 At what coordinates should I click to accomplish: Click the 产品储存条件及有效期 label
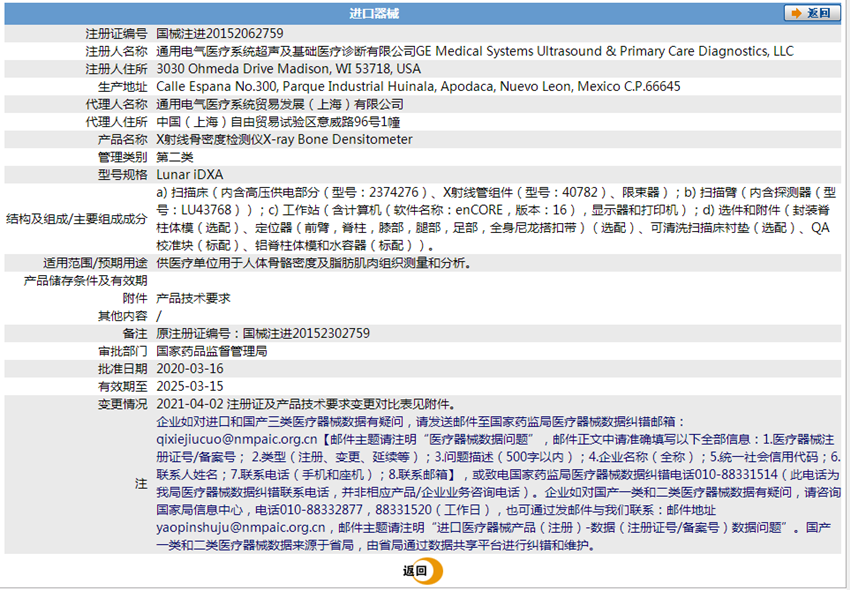point(85,280)
